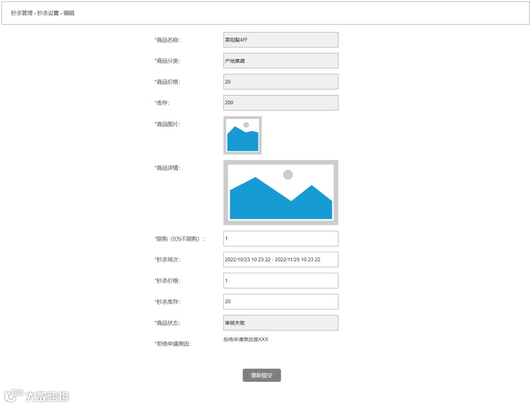This screenshot has width=532, height=406.
Task: Click the 商品分类 field showing 产地果蔬
Action: point(281,61)
